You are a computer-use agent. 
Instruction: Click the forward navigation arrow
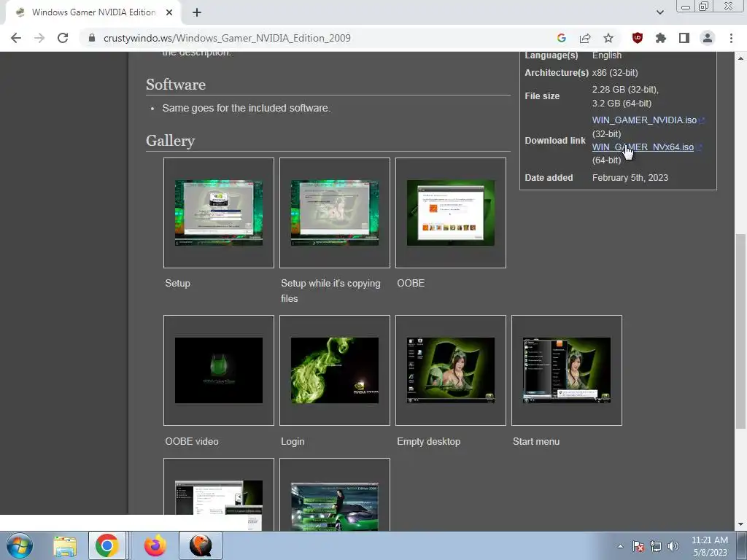coord(39,38)
